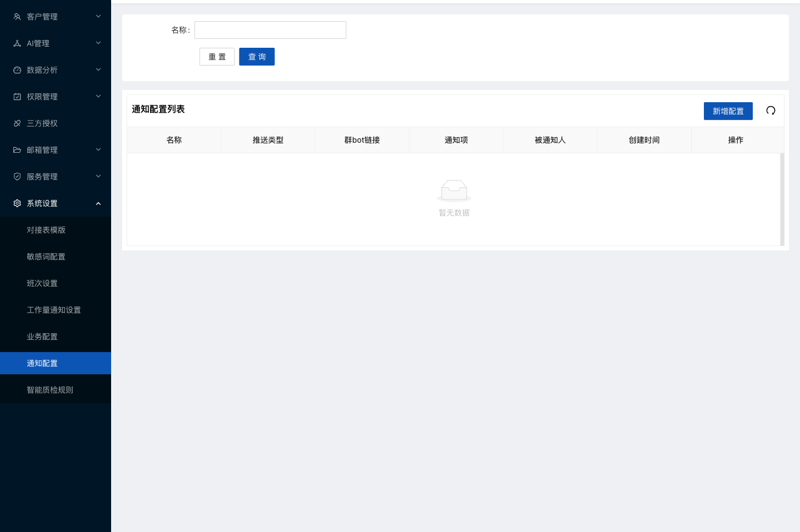Open the 敏感词配置 submenu item
Viewport: 800px width, 532px height.
point(56,257)
